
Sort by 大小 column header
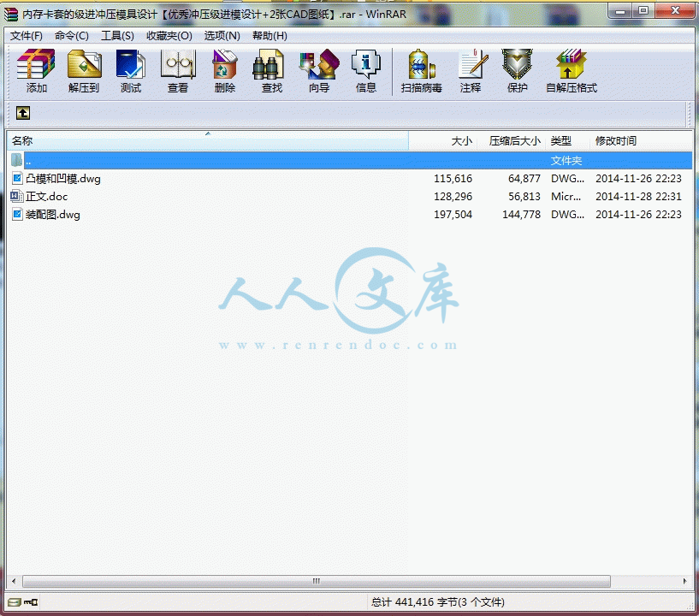pyautogui.click(x=443, y=141)
